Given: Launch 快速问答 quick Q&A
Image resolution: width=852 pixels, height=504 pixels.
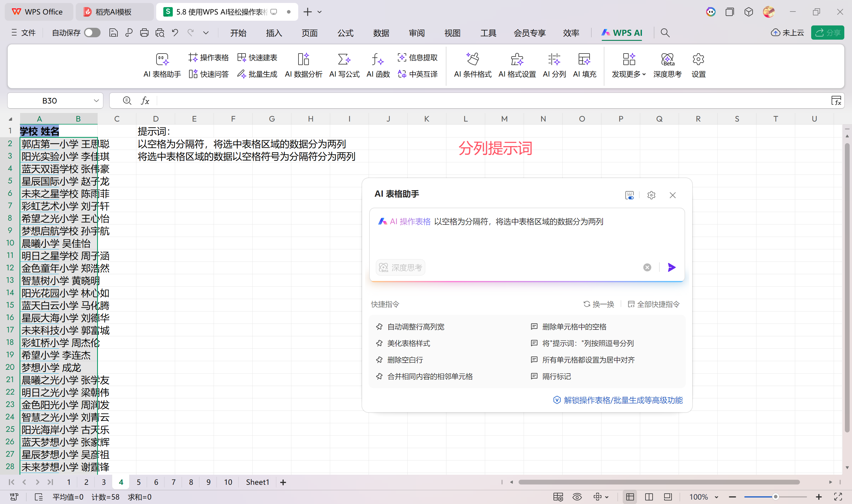Looking at the screenshot, I should pyautogui.click(x=209, y=74).
